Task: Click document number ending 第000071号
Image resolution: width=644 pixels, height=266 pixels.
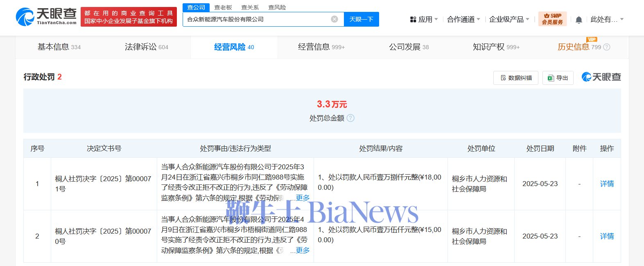Action: pyautogui.click(x=103, y=184)
